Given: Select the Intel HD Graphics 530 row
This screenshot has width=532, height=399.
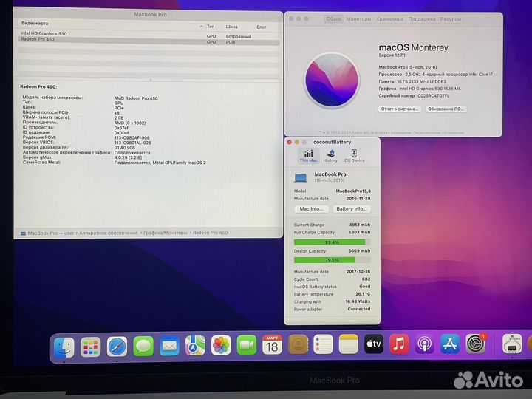Looking at the screenshot, I should [x=149, y=34].
